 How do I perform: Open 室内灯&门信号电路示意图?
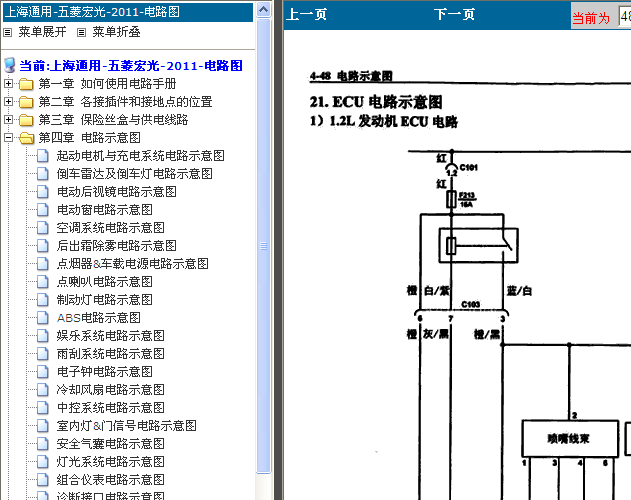pyautogui.click(x=126, y=426)
